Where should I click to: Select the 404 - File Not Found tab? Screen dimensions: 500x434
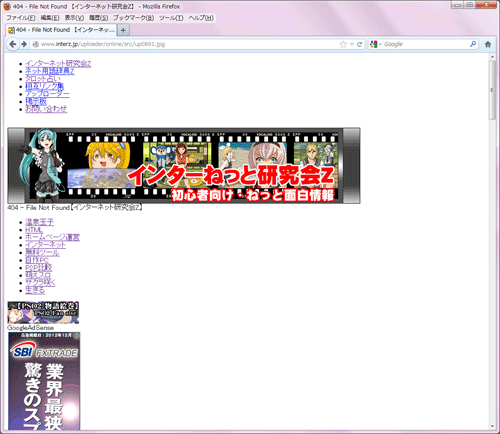pyautogui.click(x=61, y=30)
